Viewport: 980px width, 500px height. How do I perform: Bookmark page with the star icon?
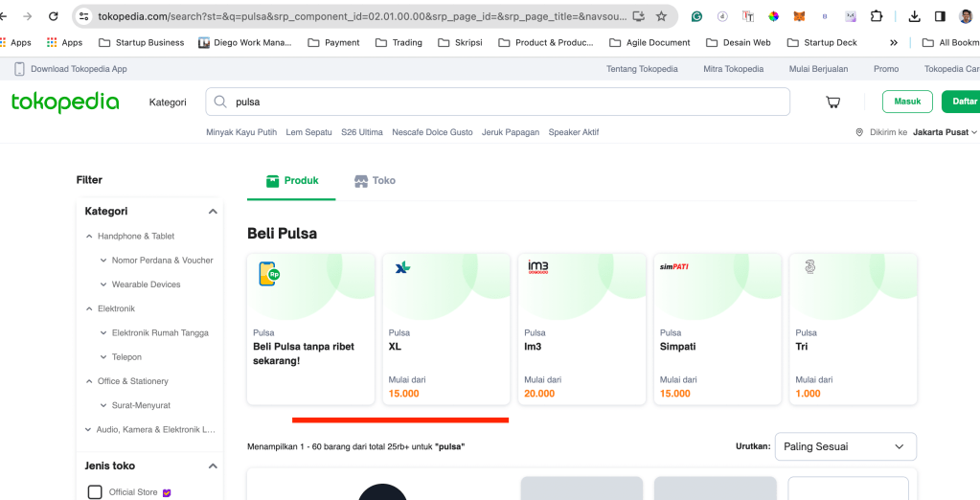point(661,16)
